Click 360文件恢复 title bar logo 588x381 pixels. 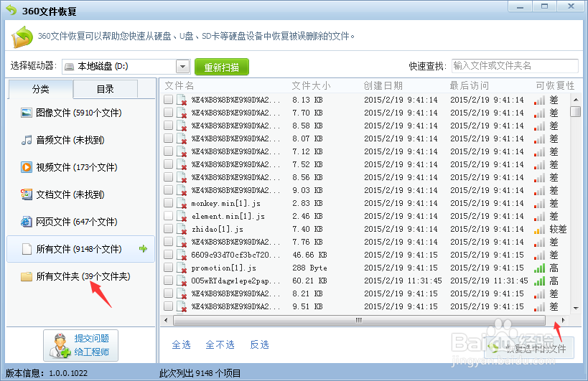click(x=11, y=10)
